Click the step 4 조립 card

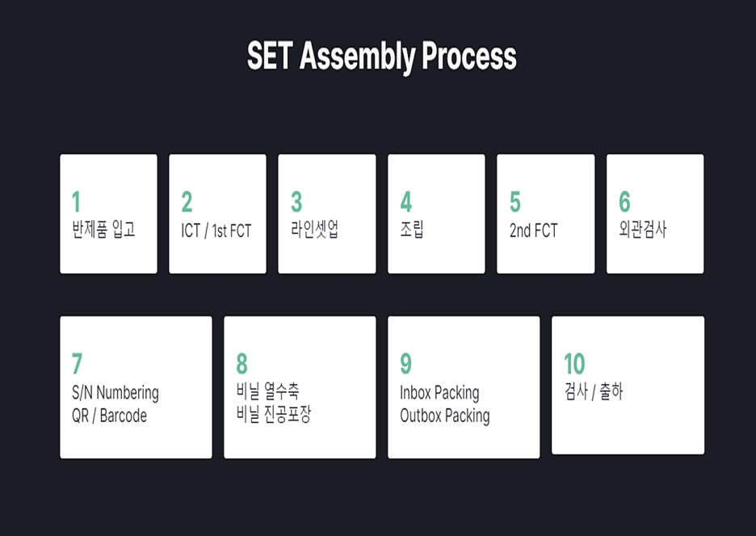436,213
